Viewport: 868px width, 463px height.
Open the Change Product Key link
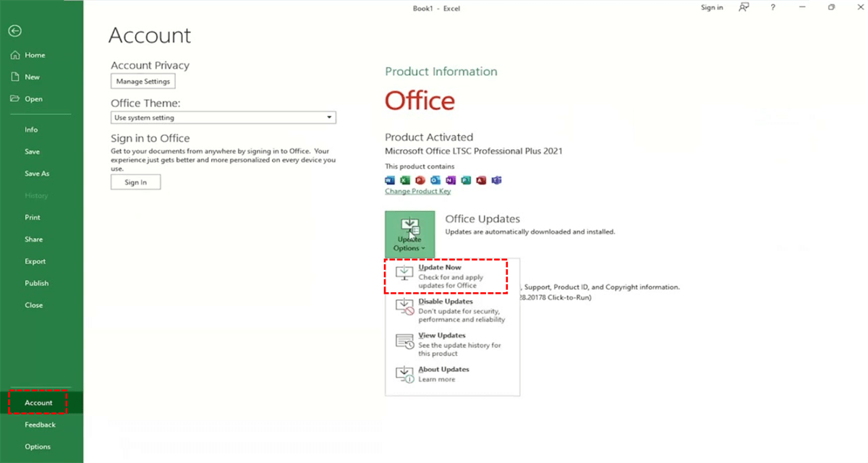[x=417, y=191]
